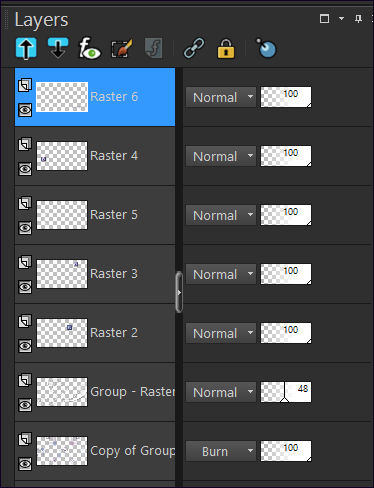Click the layer styles script icon

154,49
